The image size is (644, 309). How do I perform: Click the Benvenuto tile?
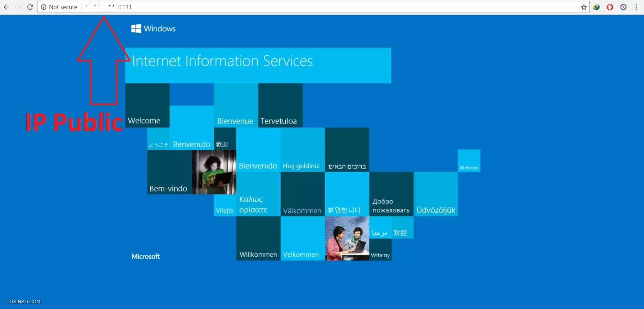[x=191, y=128]
